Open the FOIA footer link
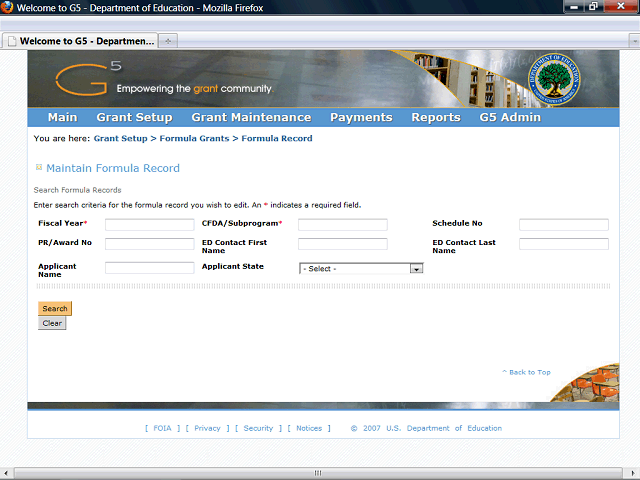 [162, 428]
